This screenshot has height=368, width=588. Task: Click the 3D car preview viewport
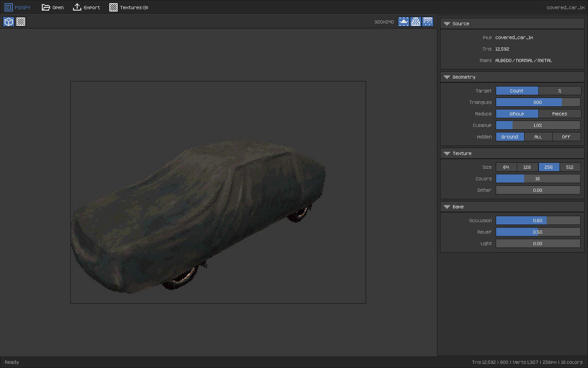[x=218, y=192]
